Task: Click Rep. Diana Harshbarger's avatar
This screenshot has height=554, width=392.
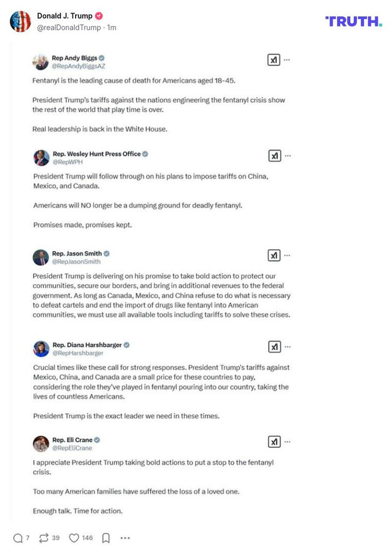Action: [41, 348]
